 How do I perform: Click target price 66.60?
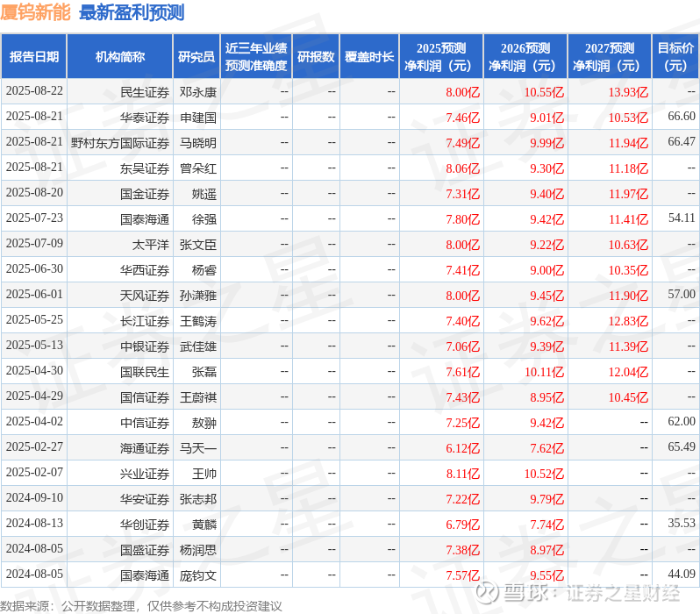(682, 116)
